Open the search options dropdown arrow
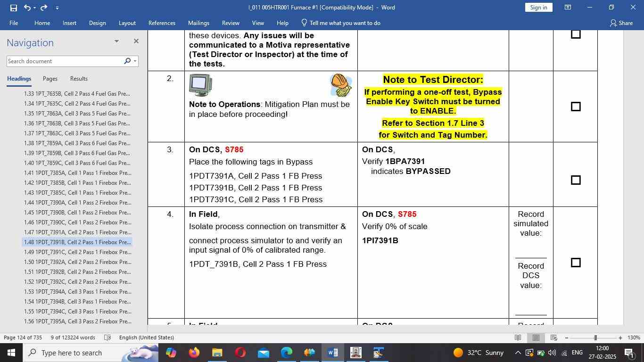 [x=135, y=61]
